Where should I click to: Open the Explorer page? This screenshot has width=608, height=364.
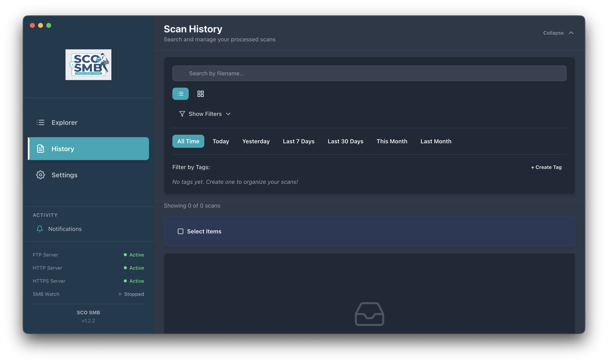[88, 122]
